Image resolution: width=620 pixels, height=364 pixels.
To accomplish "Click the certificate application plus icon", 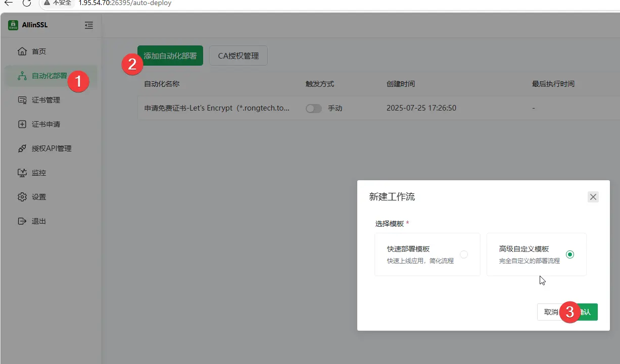I will (22, 124).
